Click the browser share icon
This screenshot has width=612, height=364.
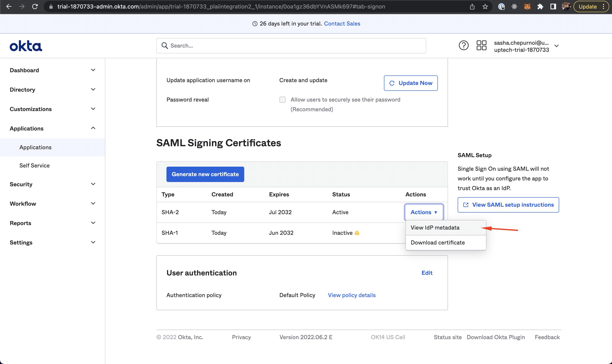click(x=472, y=7)
